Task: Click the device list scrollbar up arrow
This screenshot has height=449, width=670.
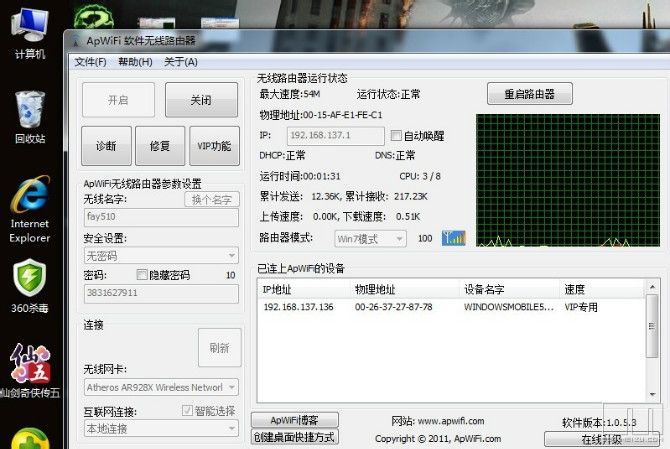Action: 652,287
